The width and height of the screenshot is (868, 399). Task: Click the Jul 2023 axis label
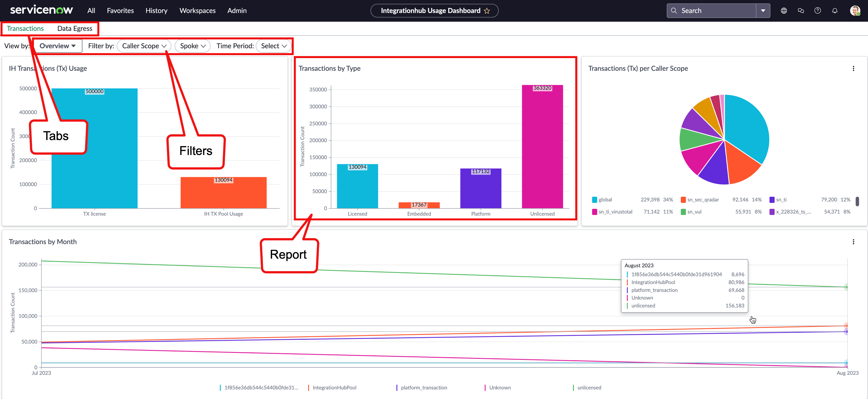click(41, 373)
